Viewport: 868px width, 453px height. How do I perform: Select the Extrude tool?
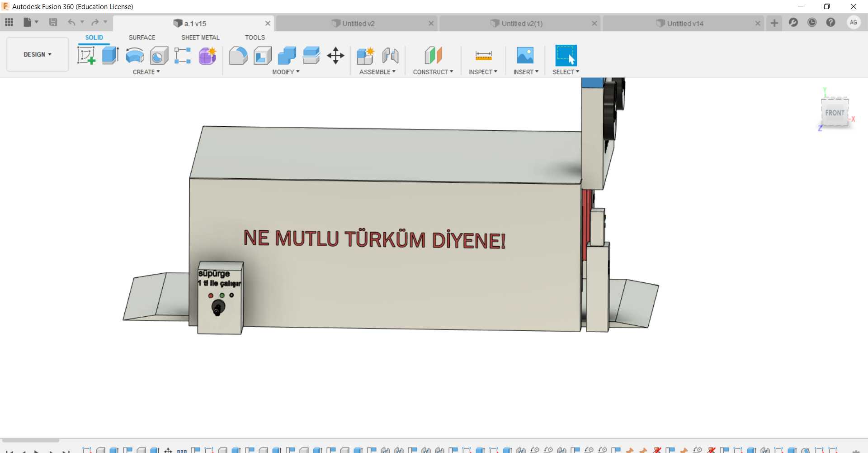[110, 56]
